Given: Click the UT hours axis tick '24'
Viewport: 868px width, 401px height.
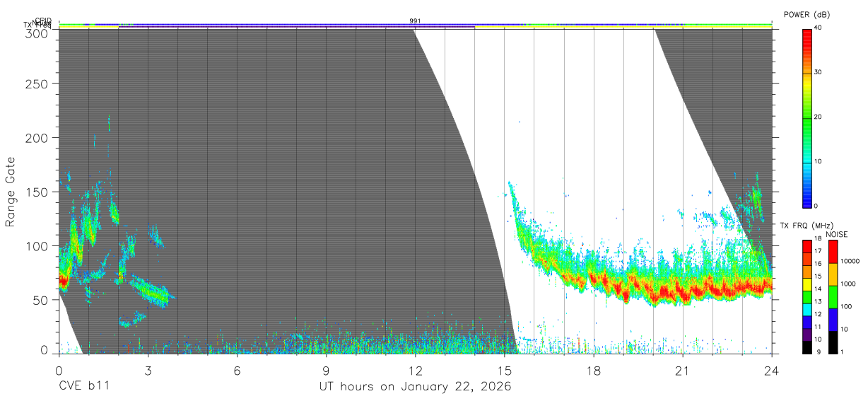Looking at the screenshot, I should click(771, 370).
